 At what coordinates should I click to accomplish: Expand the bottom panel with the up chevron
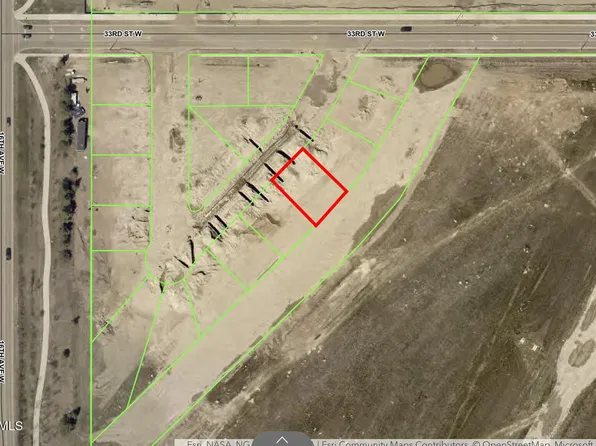[x=282, y=440]
